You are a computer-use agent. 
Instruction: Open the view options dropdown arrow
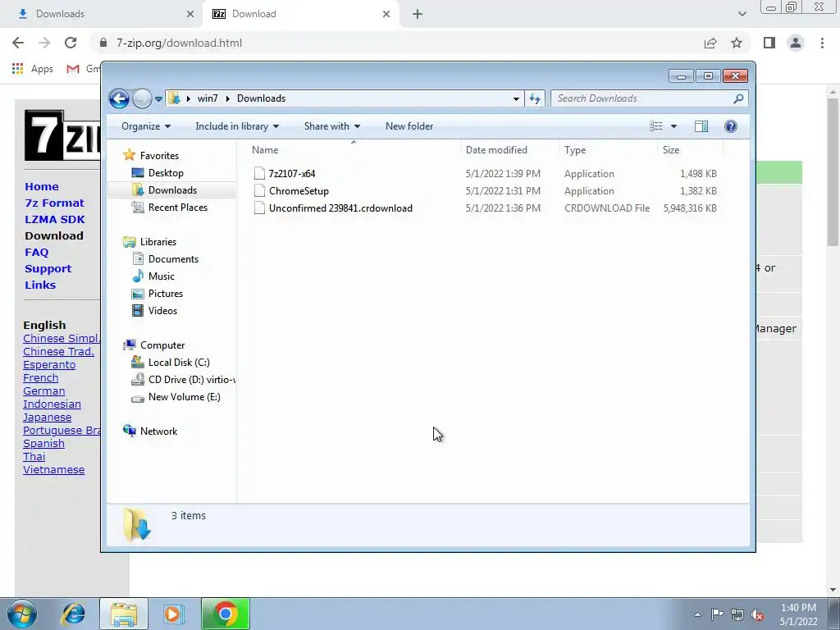coord(674,126)
